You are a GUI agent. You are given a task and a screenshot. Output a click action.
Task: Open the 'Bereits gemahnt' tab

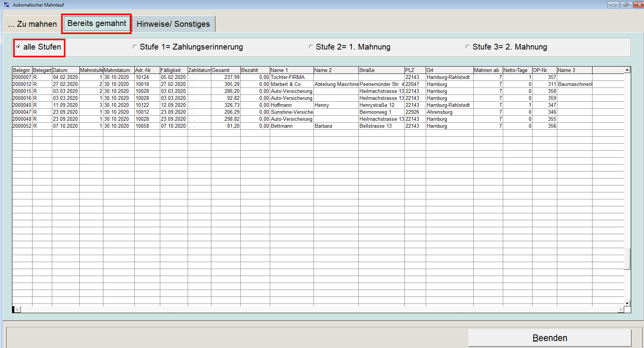click(x=97, y=23)
